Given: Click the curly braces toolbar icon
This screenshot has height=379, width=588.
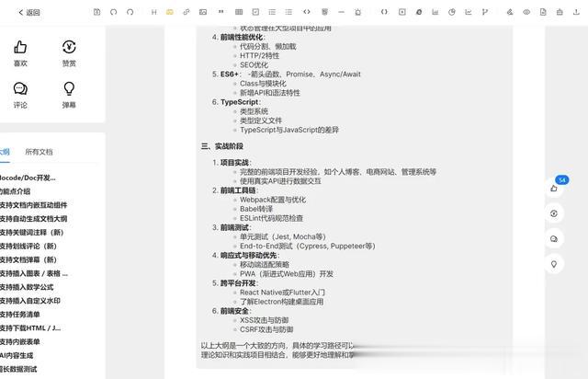Looking at the screenshot, I should (x=384, y=12).
